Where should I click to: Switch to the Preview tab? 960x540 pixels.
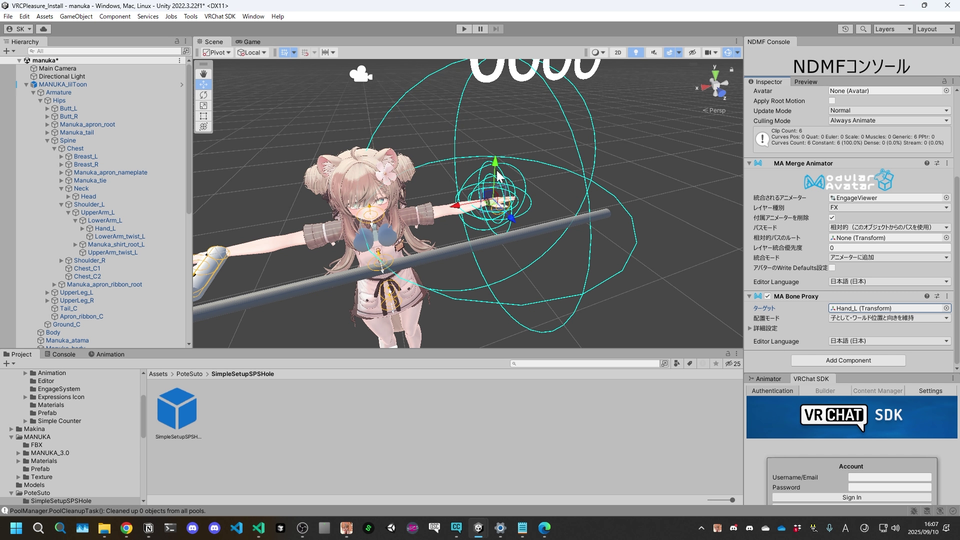[x=806, y=81]
